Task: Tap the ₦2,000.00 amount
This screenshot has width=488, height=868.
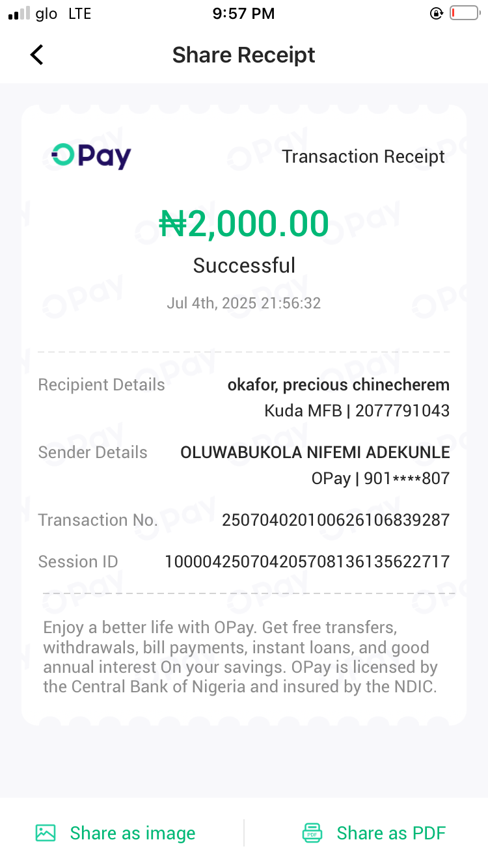Action: click(244, 224)
